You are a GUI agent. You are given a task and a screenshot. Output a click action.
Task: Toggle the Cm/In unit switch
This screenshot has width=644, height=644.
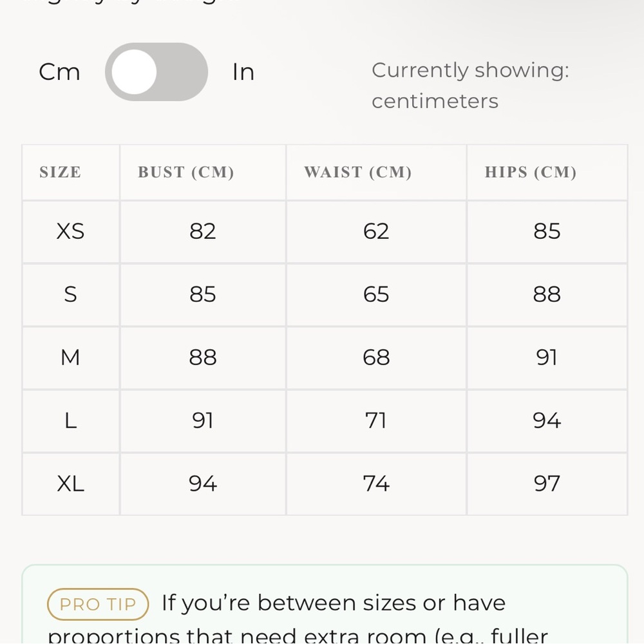click(156, 72)
